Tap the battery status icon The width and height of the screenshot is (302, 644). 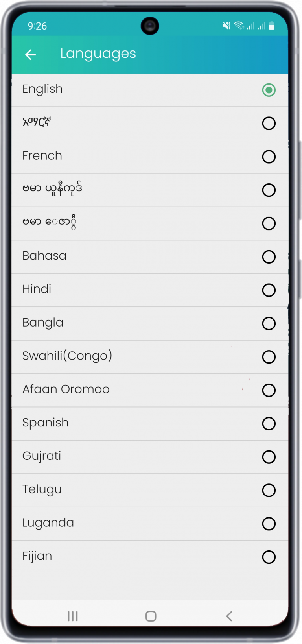272,26
